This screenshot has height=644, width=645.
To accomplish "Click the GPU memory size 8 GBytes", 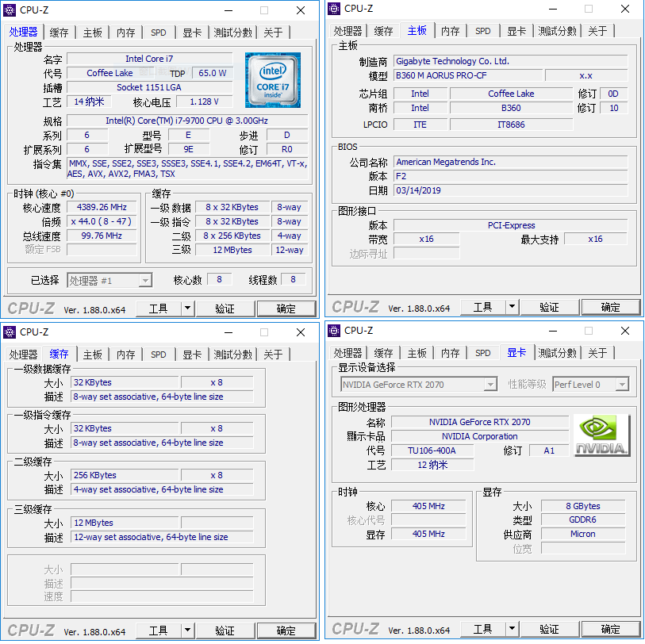I will click(x=583, y=506).
